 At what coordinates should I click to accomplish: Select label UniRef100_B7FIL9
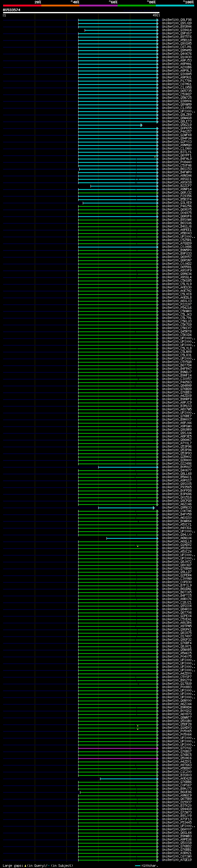[x=177, y=586]
